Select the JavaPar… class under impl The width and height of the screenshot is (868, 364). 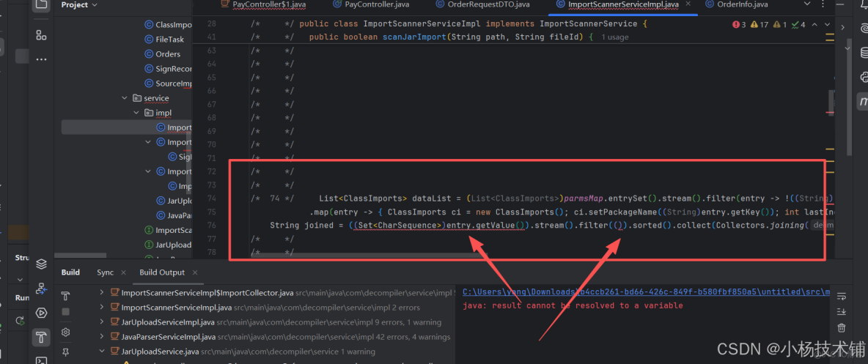click(x=174, y=215)
